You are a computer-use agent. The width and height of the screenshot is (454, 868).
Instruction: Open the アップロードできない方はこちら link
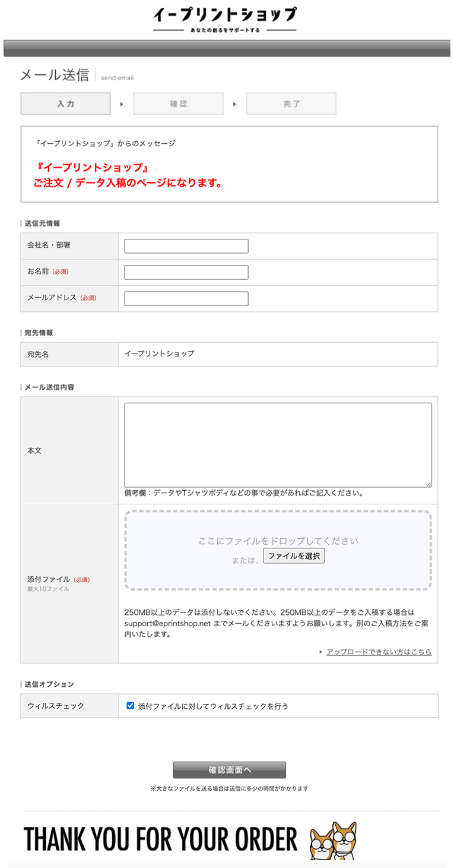[x=379, y=652]
